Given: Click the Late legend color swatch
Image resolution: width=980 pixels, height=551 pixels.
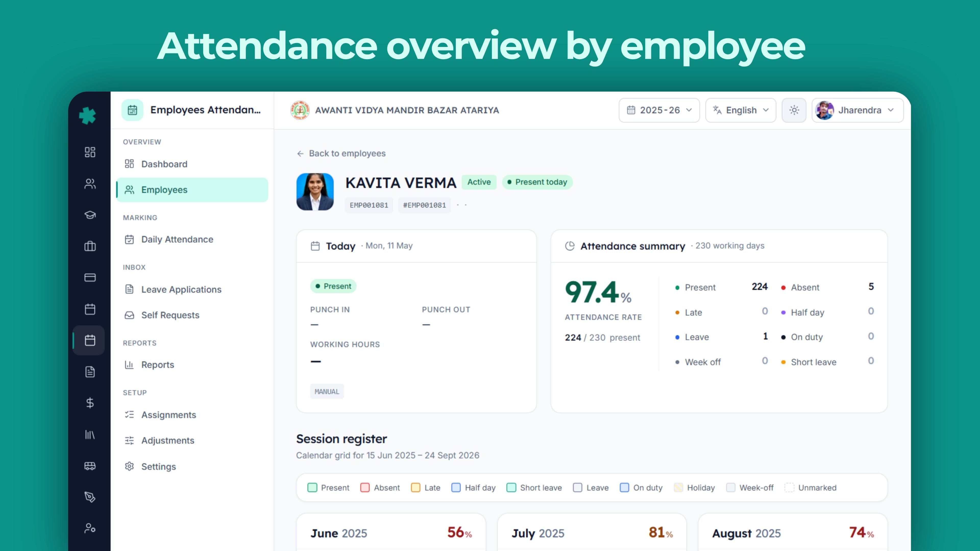Looking at the screenshot, I should 415,487.
